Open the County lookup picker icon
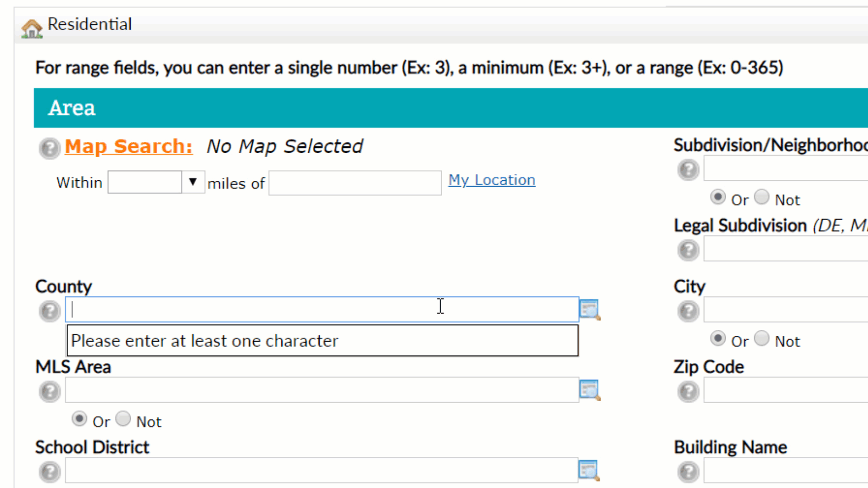This screenshot has height=488, width=868. click(590, 310)
